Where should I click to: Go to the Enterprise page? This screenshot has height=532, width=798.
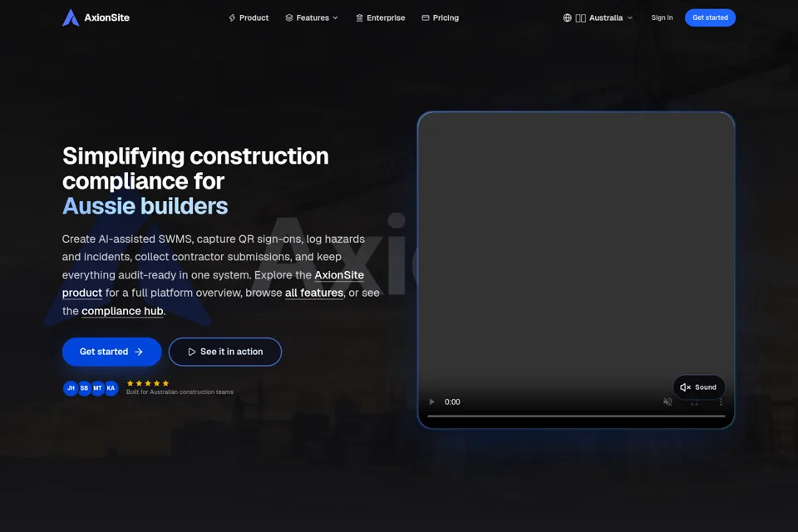(x=380, y=17)
